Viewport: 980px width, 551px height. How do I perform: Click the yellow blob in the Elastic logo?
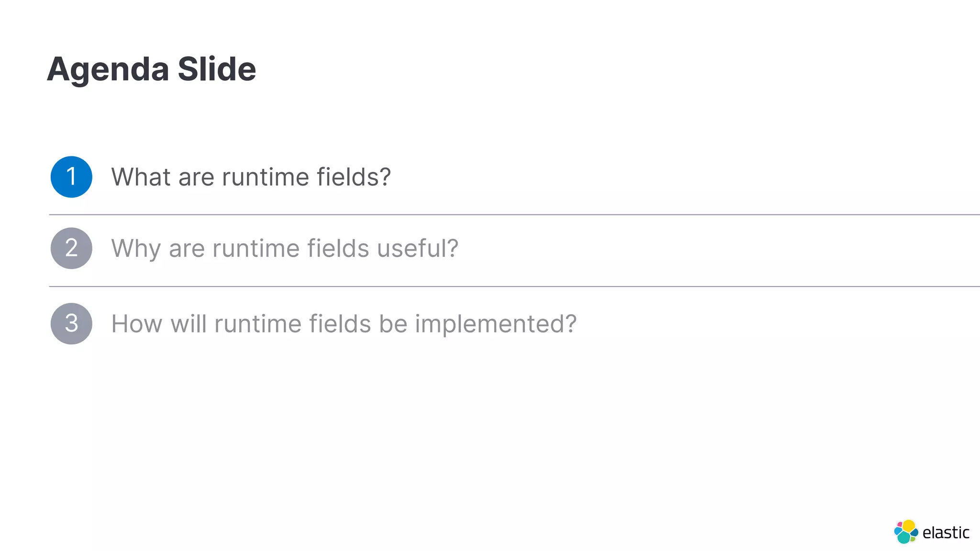click(908, 526)
